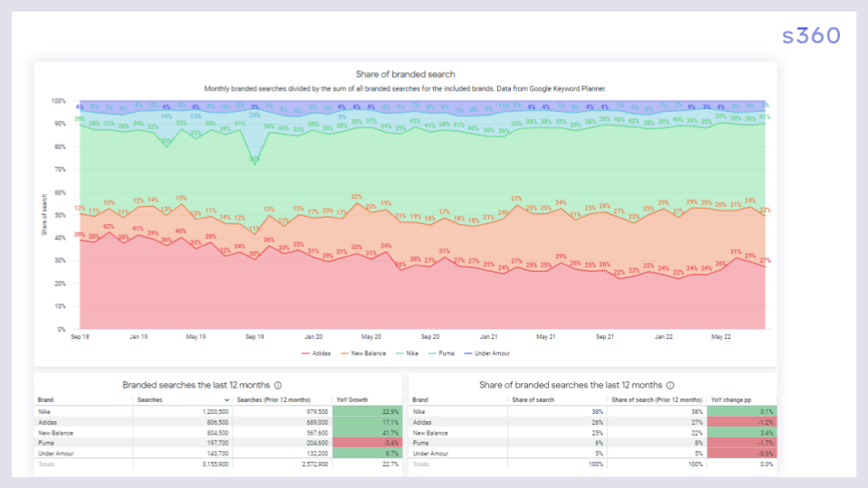The width and height of the screenshot is (868, 488).
Task: Click Nike YoY Growth cell 22.9%
Action: pyautogui.click(x=367, y=412)
